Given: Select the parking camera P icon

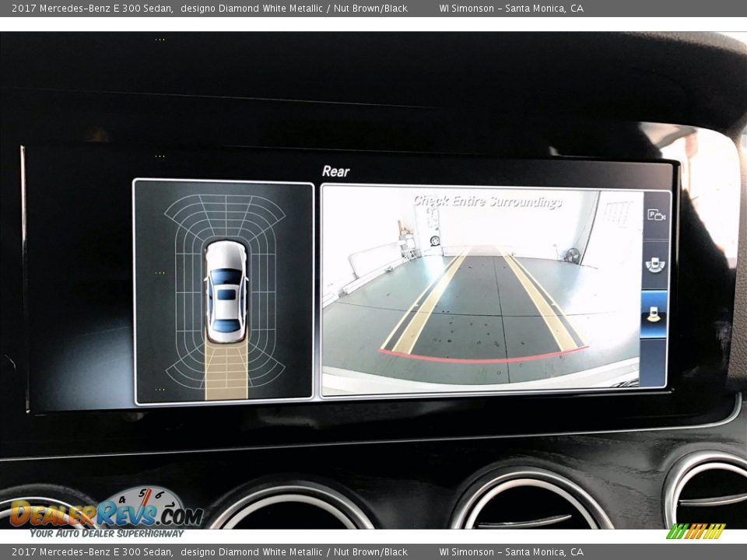Looking at the screenshot, I should (x=655, y=215).
